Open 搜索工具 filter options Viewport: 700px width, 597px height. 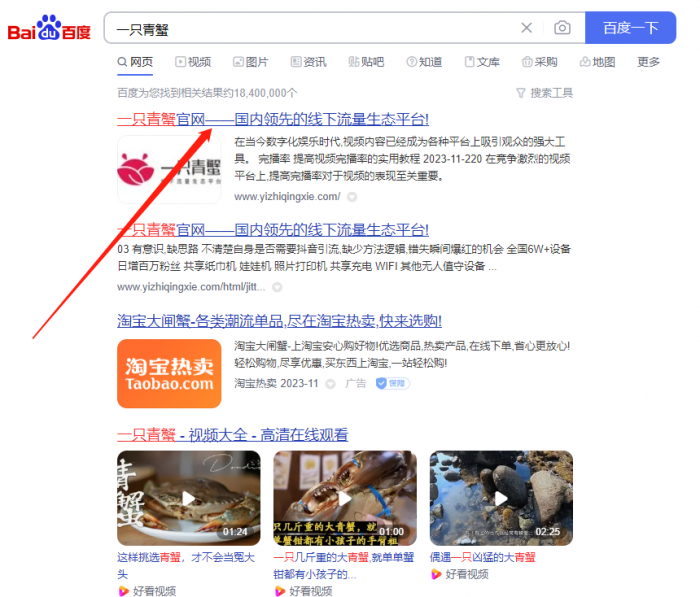(x=544, y=93)
